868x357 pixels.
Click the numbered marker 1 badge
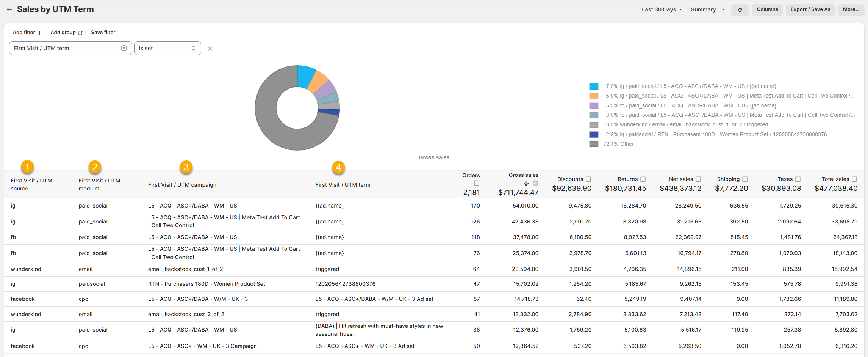click(x=27, y=167)
